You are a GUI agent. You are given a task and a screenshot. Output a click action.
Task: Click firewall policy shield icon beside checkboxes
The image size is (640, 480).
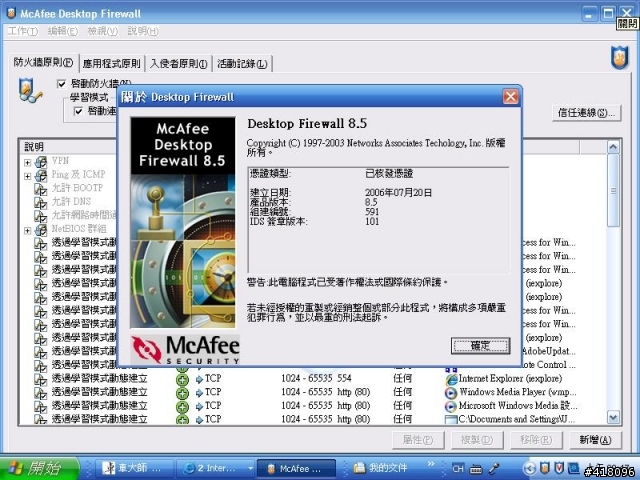pos(29,91)
